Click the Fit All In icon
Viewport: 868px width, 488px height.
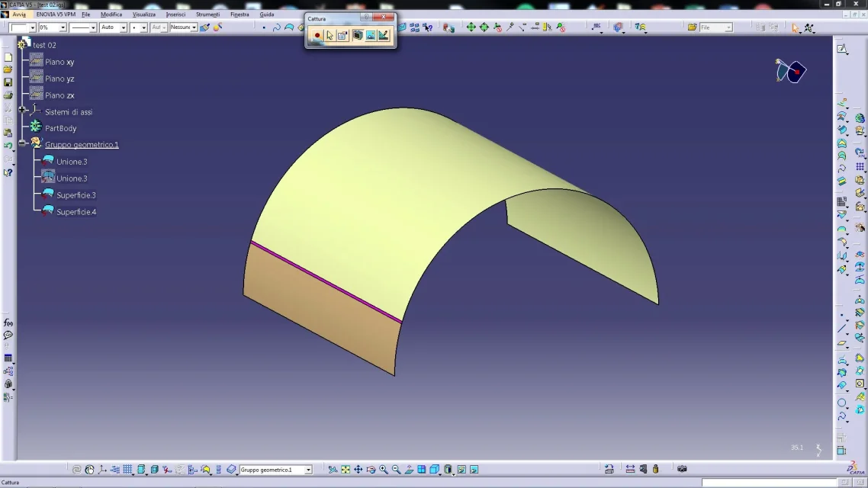pos(346,470)
